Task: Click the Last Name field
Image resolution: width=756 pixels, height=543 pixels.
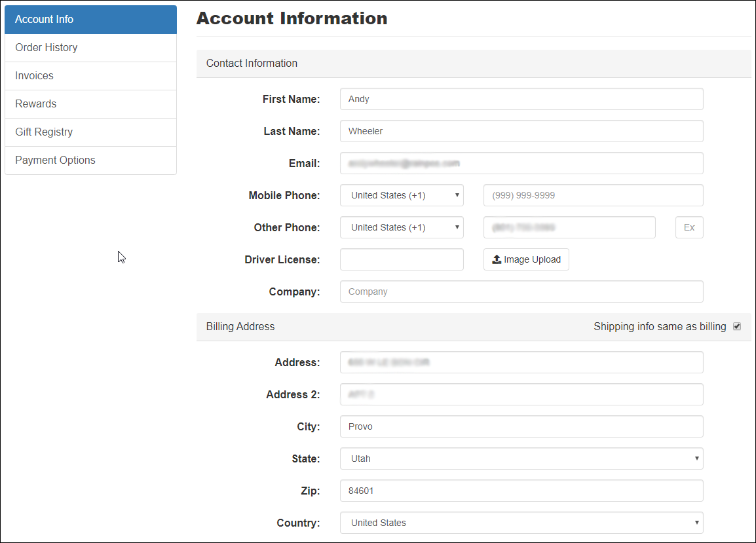Action: (x=521, y=131)
